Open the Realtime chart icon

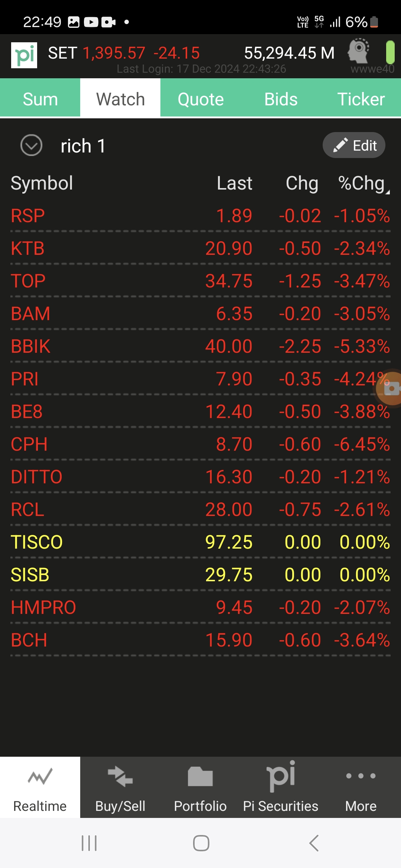[40, 776]
